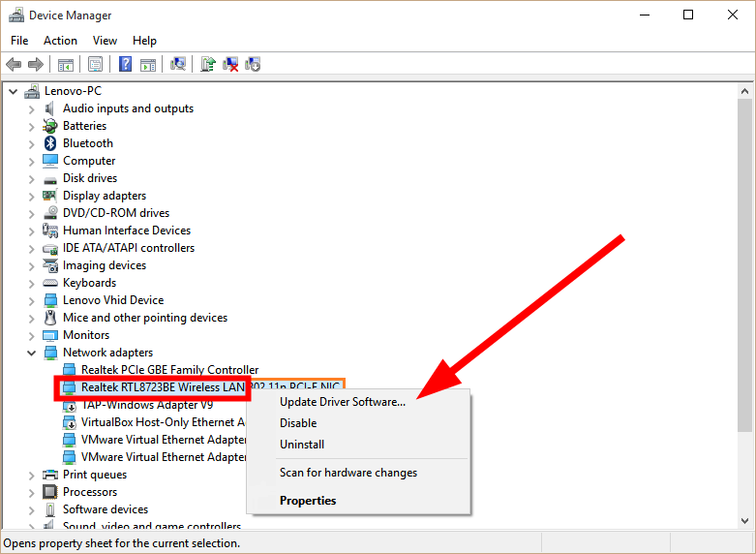Click Update Driver Software toolbar icon
The image size is (756, 554).
click(x=208, y=64)
